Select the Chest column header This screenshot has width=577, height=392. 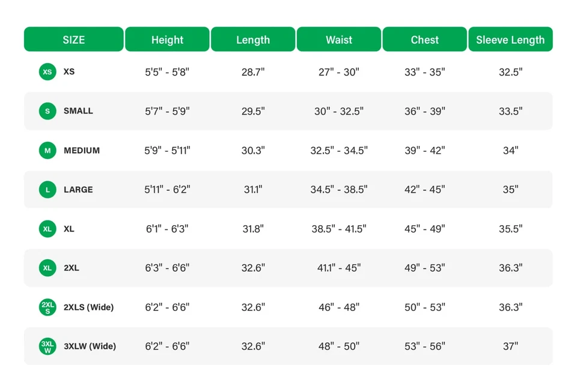coord(425,40)
